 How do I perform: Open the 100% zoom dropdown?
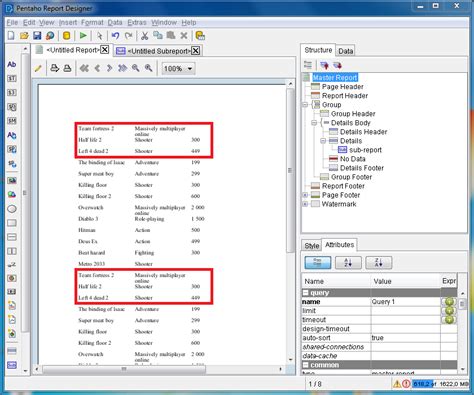pos(178,69)
